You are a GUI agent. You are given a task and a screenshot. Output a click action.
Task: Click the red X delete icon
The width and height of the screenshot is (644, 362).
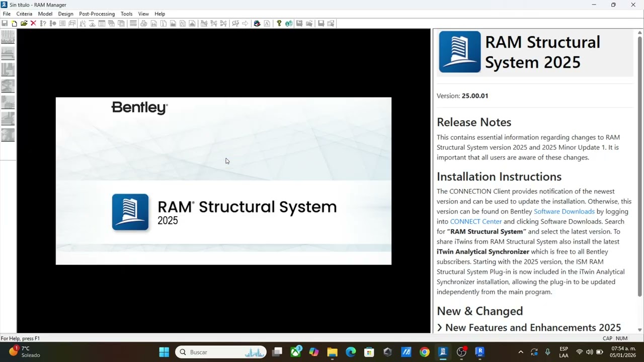coord(33,24)
